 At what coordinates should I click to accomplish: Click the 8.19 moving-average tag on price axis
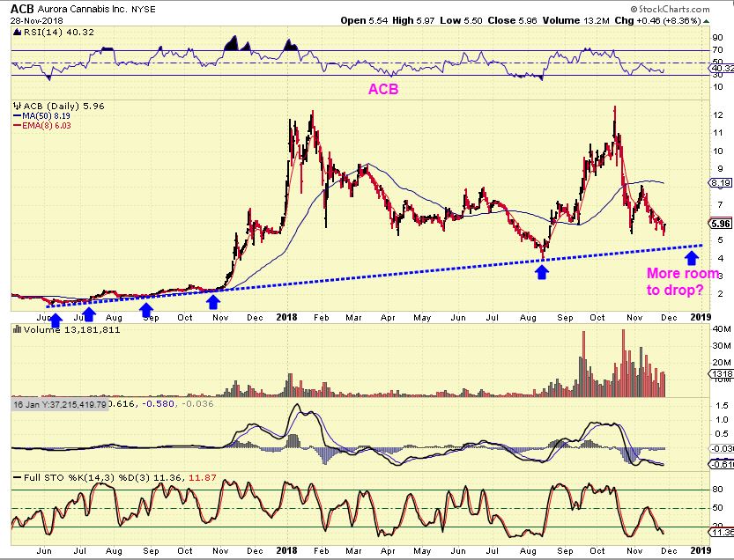click(722, 183)
